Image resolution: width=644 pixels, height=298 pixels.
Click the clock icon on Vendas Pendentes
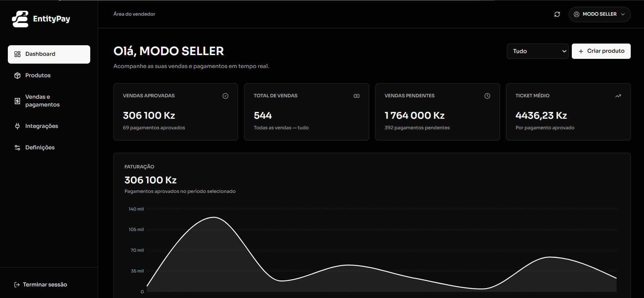point(487,96)
